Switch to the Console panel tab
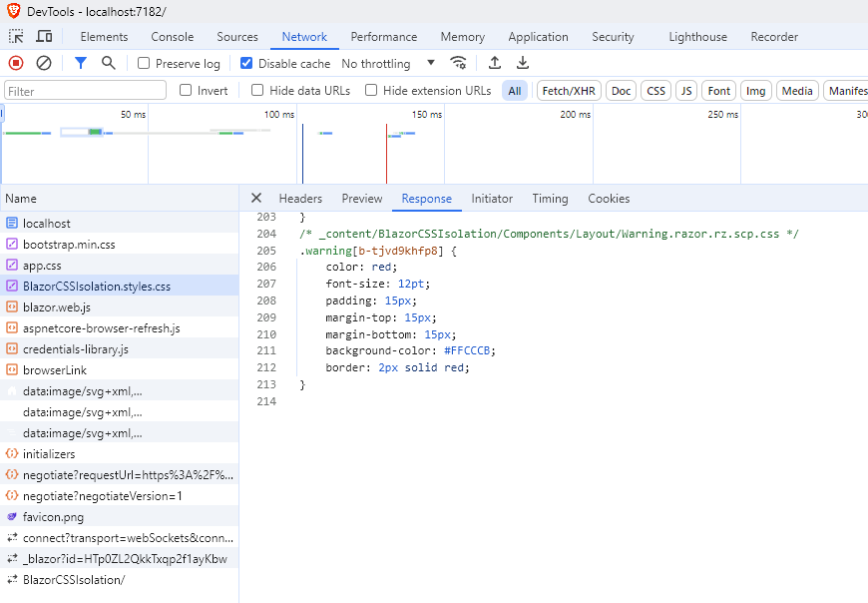Viewport: 868px width, 603px height. [x=173, y=37]
